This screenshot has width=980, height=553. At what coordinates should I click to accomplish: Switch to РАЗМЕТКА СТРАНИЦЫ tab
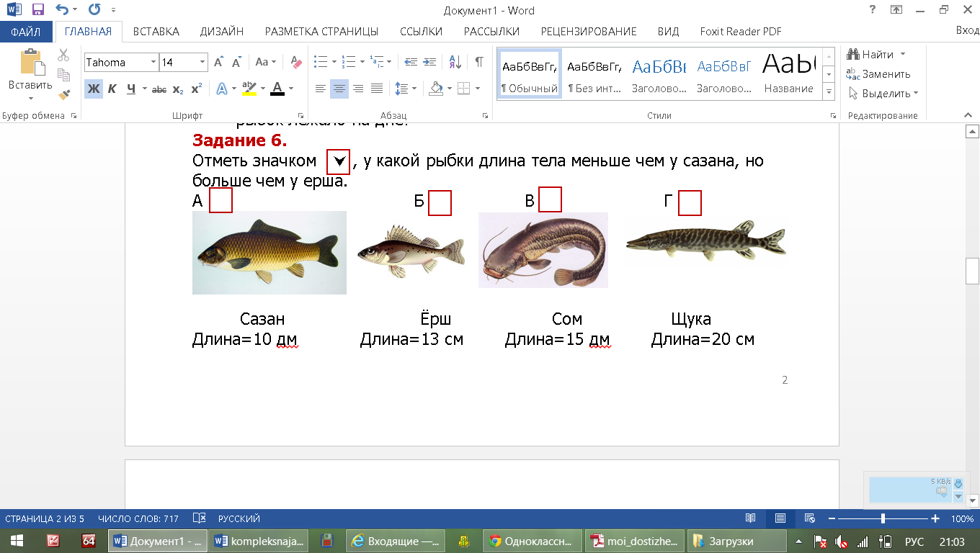click(321, 32)
